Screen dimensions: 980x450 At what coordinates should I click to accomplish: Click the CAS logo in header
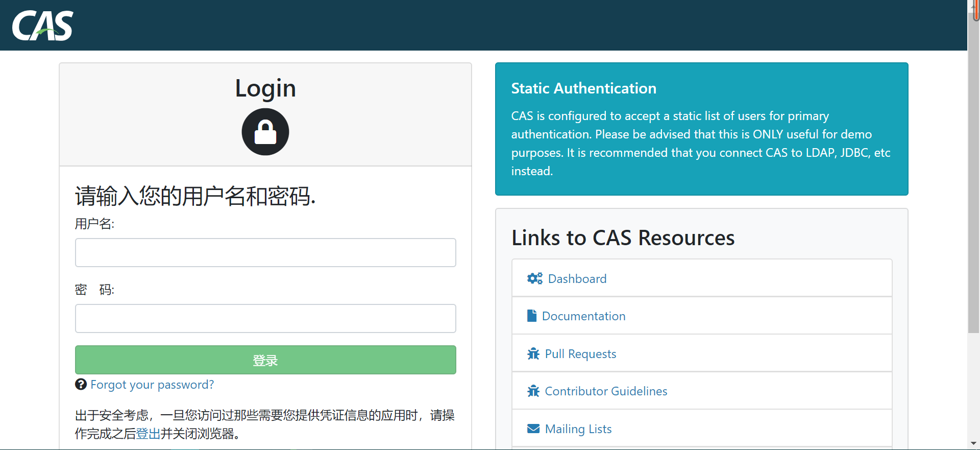click(43, 26)
